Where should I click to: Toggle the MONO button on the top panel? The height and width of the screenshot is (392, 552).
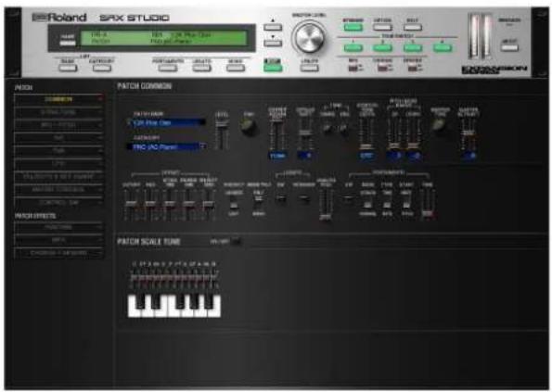pos(236,68)
